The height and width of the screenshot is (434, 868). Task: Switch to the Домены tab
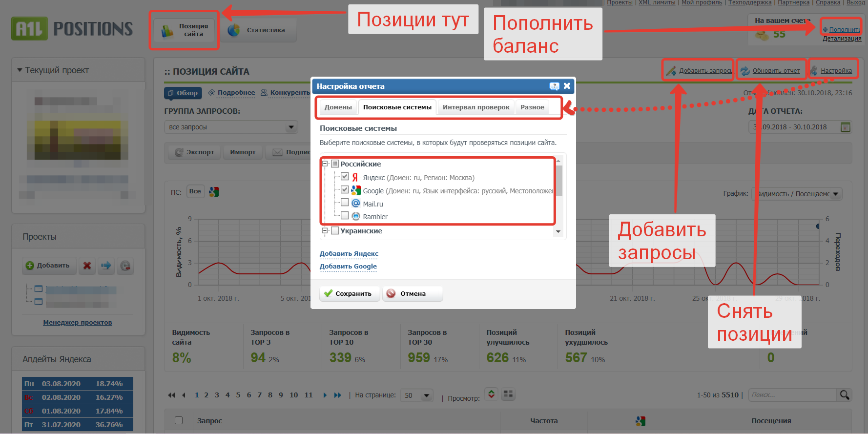[x=338, y=107]
